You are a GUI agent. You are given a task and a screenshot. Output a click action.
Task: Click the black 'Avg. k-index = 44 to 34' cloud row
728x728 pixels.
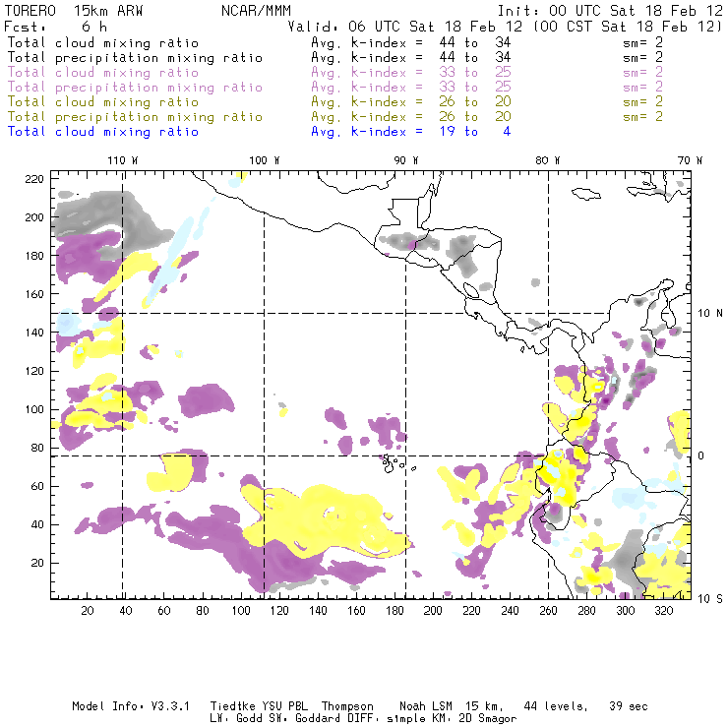[x=411, y=42]
